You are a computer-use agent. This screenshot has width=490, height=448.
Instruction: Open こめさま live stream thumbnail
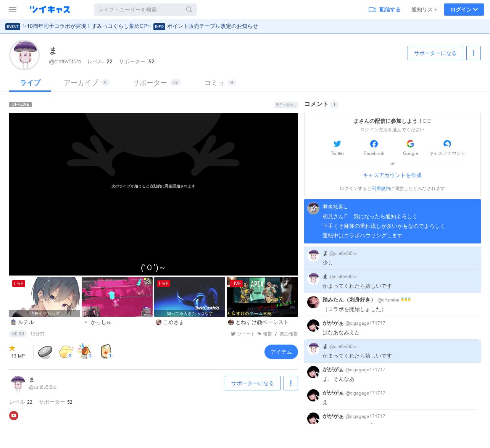tap(190, 297)
